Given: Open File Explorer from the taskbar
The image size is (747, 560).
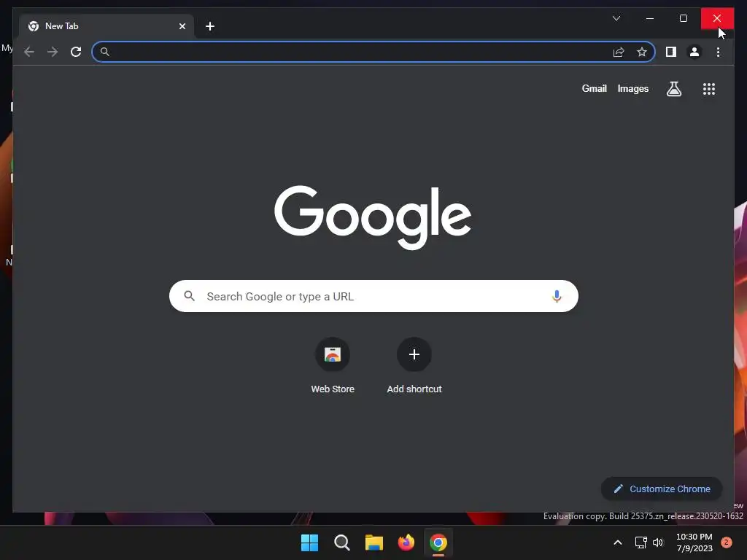Looking at the screenshot, I should coord(374,542).
